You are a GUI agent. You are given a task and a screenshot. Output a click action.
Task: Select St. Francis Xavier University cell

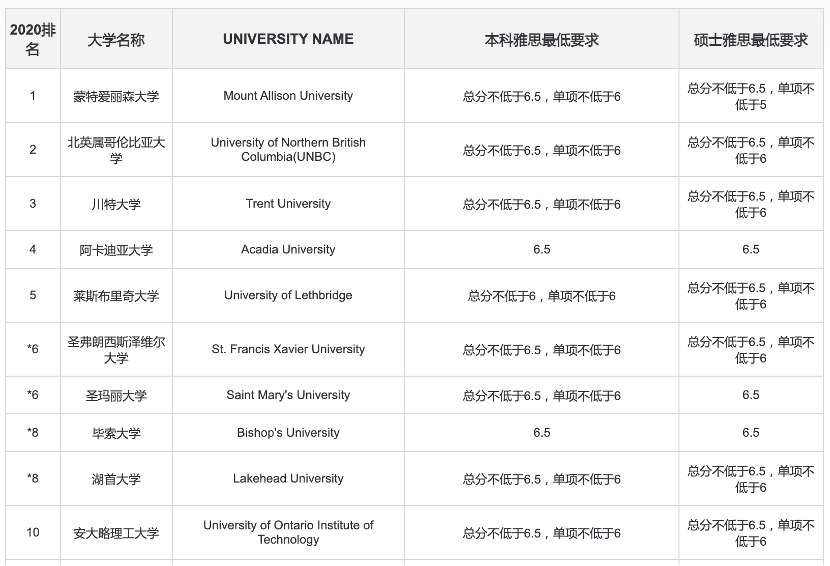(288, 349)
